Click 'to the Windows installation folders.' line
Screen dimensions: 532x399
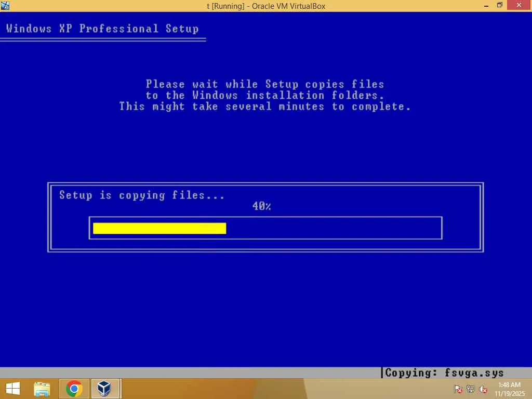coord(265,96)
